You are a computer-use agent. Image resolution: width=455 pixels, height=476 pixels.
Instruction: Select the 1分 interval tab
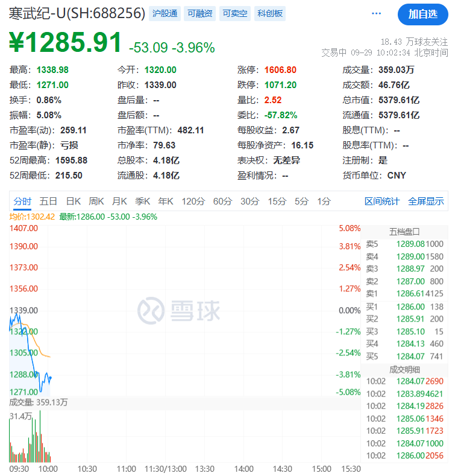tap(324, 202)
